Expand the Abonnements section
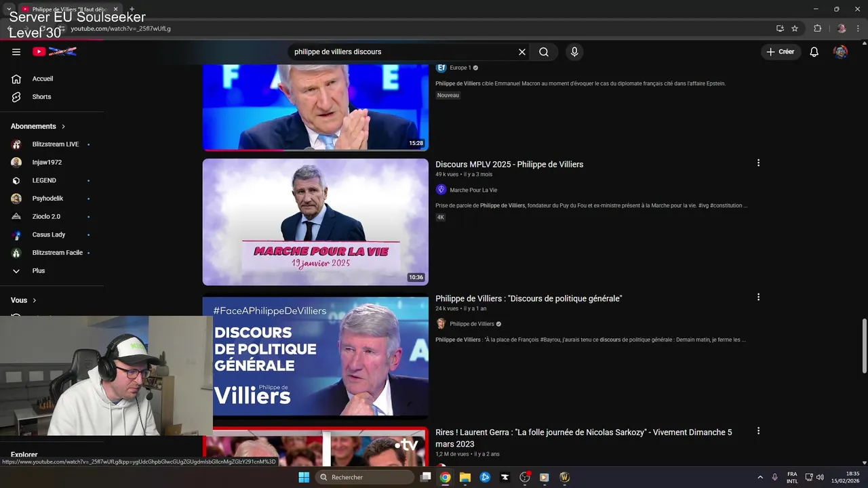The image size is (868, 488). point(38,126)
